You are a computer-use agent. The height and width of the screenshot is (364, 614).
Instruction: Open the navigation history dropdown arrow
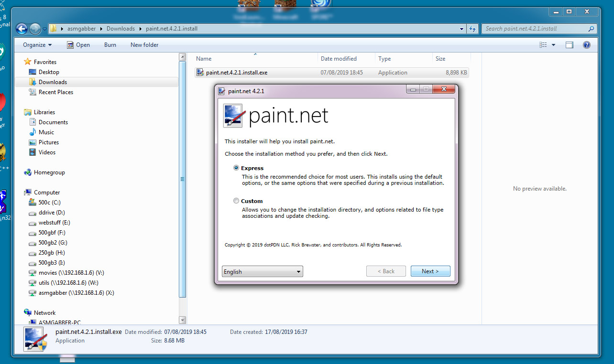point(44,29)
